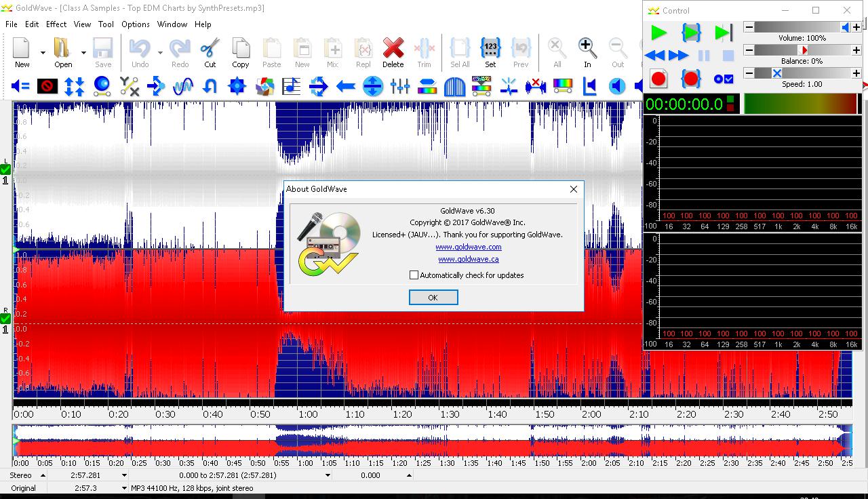Click the Open folder toolbar icon
The height and width of the screenshot is (499, 868).
[62, 48]
